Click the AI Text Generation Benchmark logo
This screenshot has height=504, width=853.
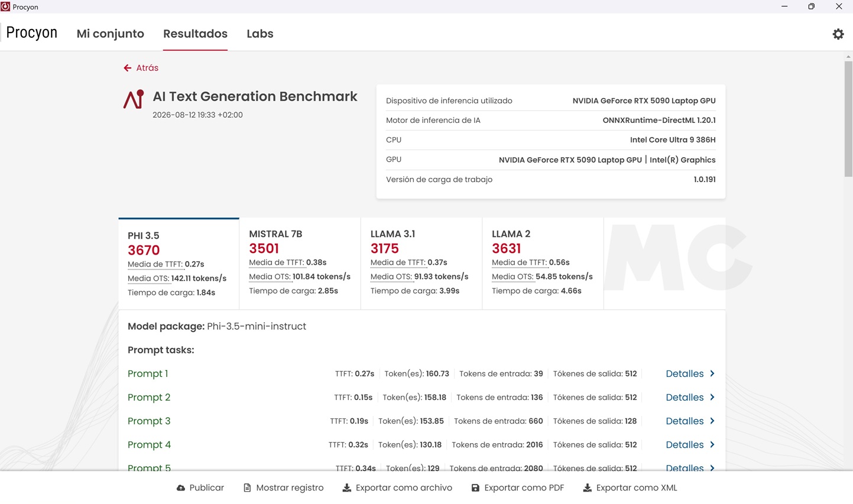(x=134, y=99)
